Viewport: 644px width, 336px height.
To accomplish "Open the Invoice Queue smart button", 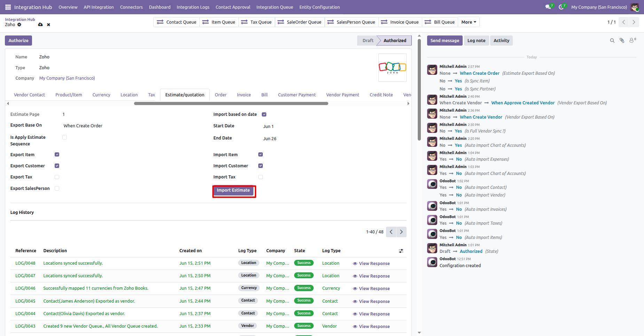I will point(400,22).
